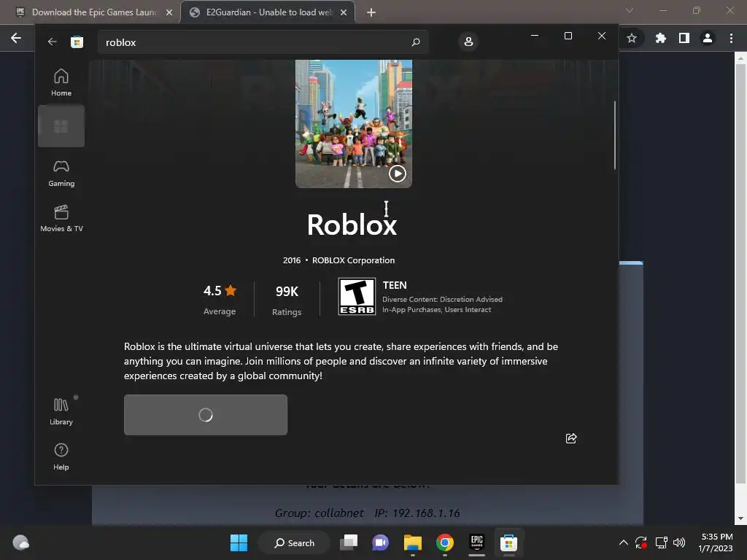Open the Library in Microsoft Store
Viewport: 747px width, 560px height.
(61, 412)
